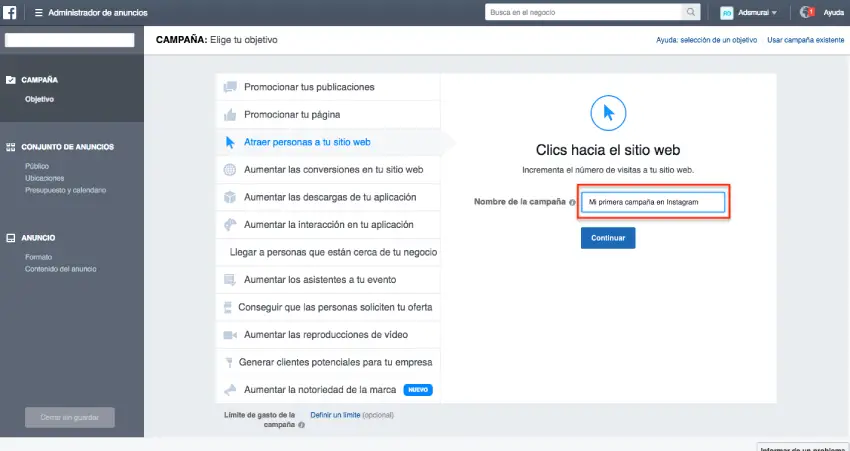This screenshot has height=451, width=850.
Task: Open the Admural account dropdown arrow
Action: coord(774,12)
